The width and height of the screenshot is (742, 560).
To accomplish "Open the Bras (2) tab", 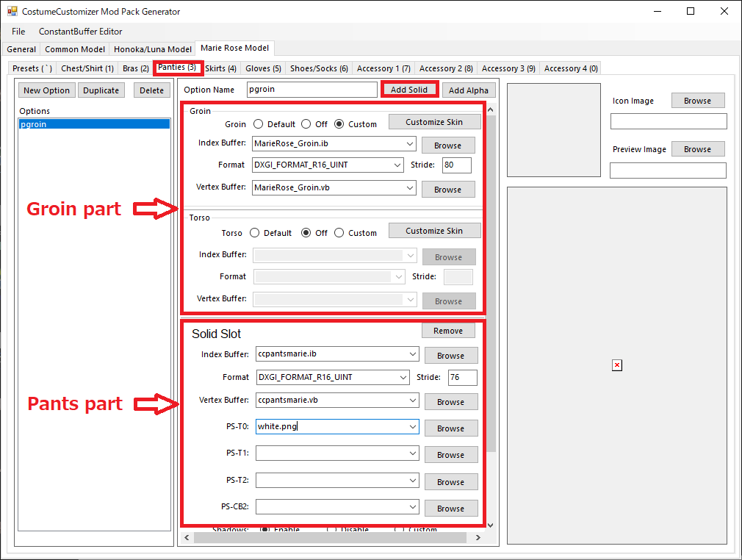I will (x=135, y=68).
